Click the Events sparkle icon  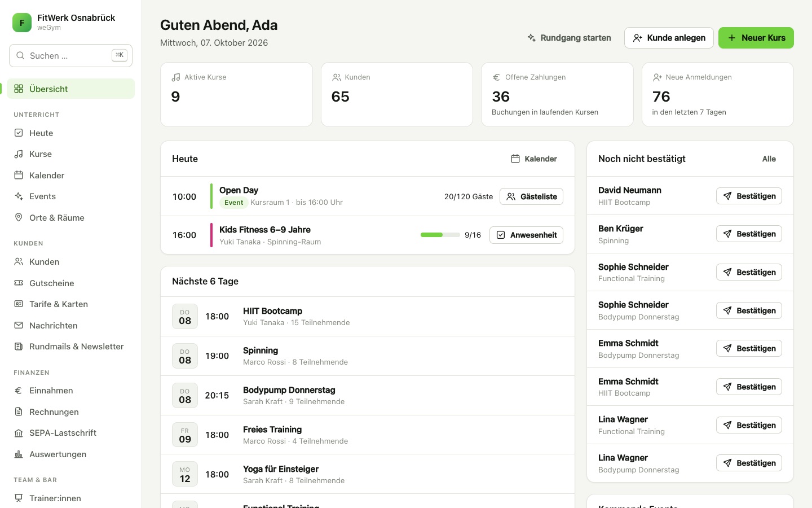[x=19, y=196]
